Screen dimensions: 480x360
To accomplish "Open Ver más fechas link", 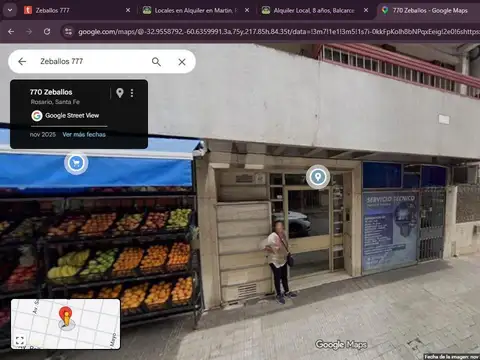I will point(84,135).
